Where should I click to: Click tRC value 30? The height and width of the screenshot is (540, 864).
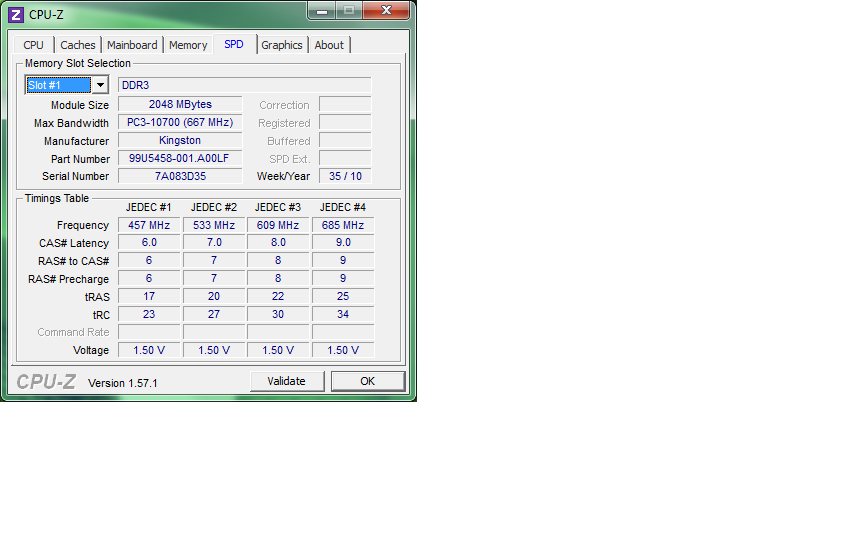(x=278, y=315)
